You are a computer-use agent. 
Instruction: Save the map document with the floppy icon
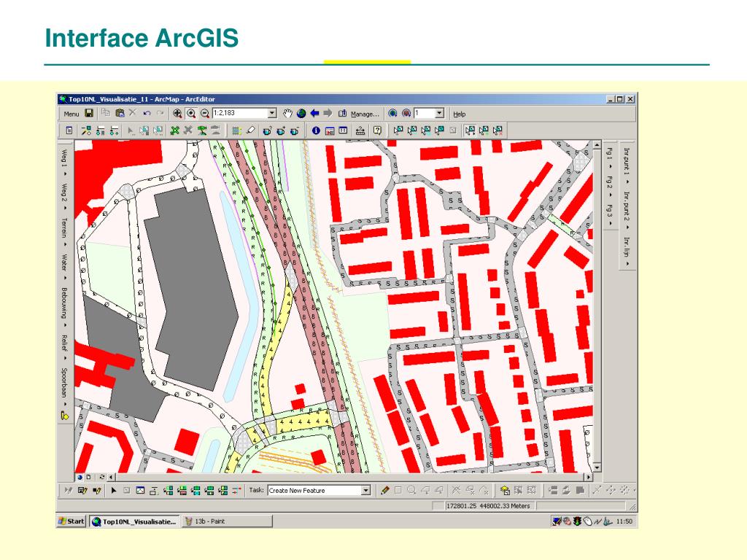tap(89, 113)
